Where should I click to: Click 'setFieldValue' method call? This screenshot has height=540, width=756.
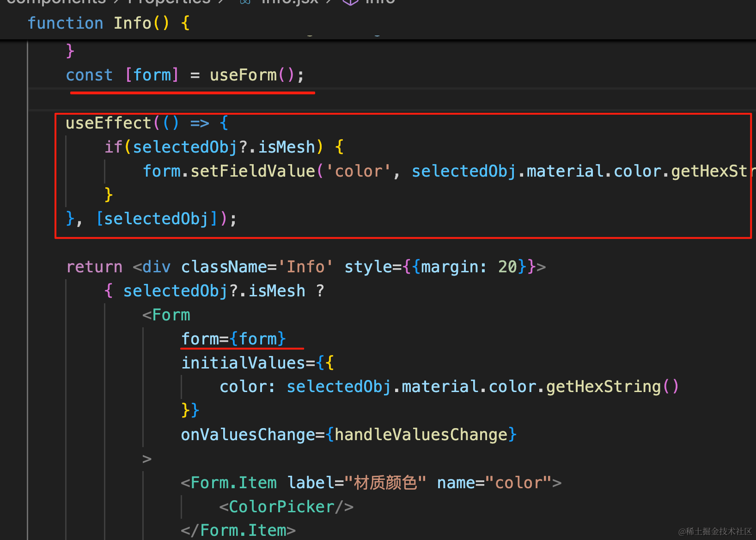[253, 171]
